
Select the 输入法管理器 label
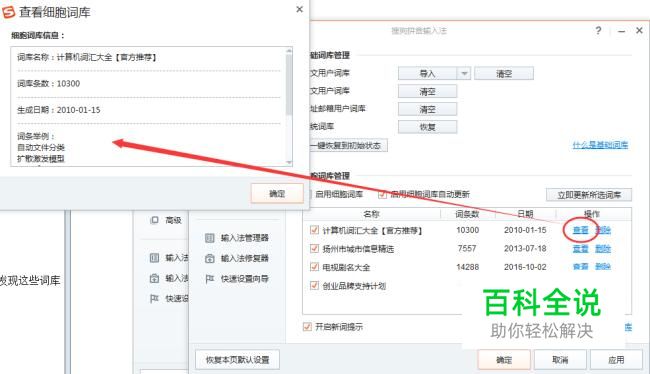pyautogui.click(x=245, y=238)
